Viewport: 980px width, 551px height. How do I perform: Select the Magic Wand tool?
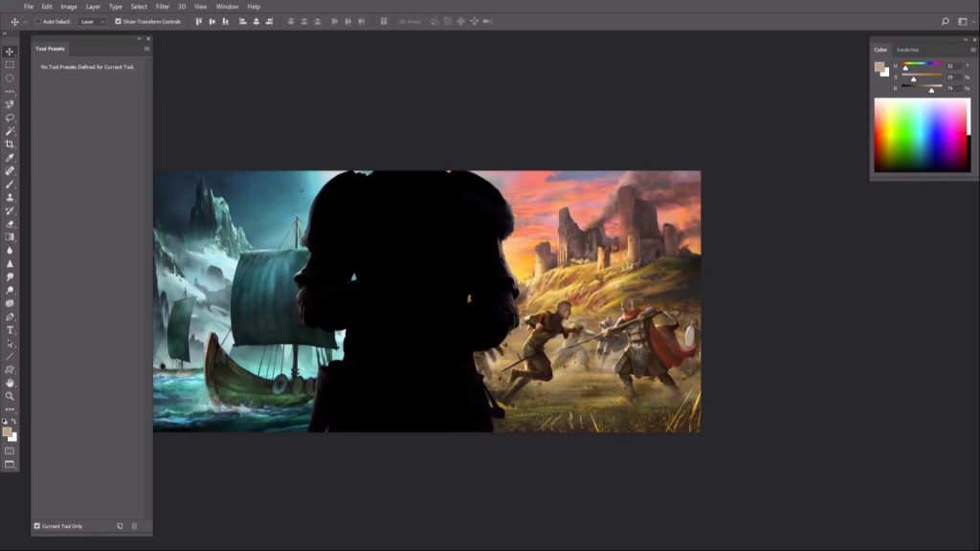(10, 131)
